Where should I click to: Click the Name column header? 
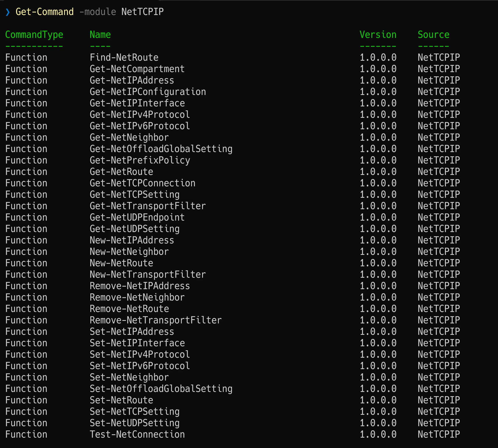point(100,35)
